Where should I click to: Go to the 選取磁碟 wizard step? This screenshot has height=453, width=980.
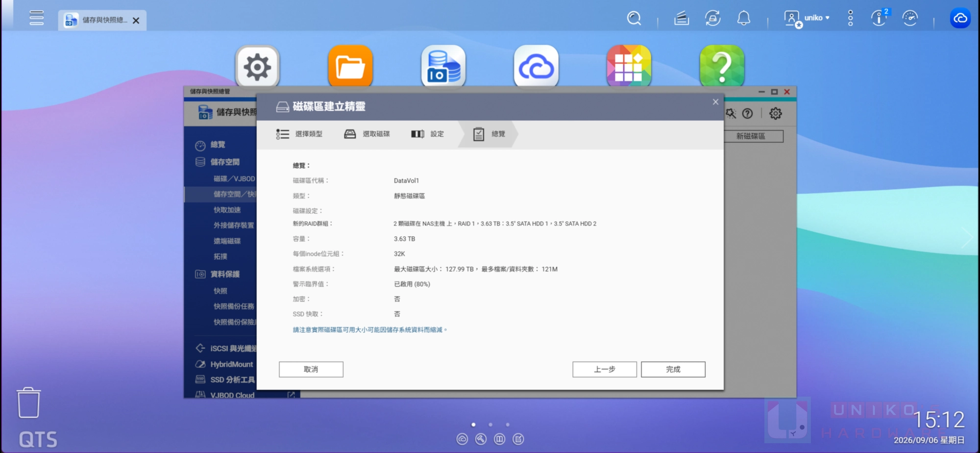367,134
